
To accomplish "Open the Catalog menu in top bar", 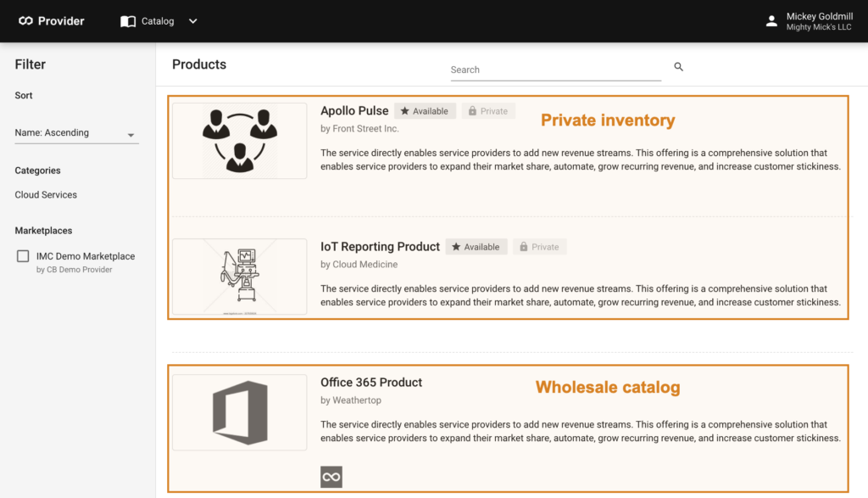I will [x=158, y=21].
